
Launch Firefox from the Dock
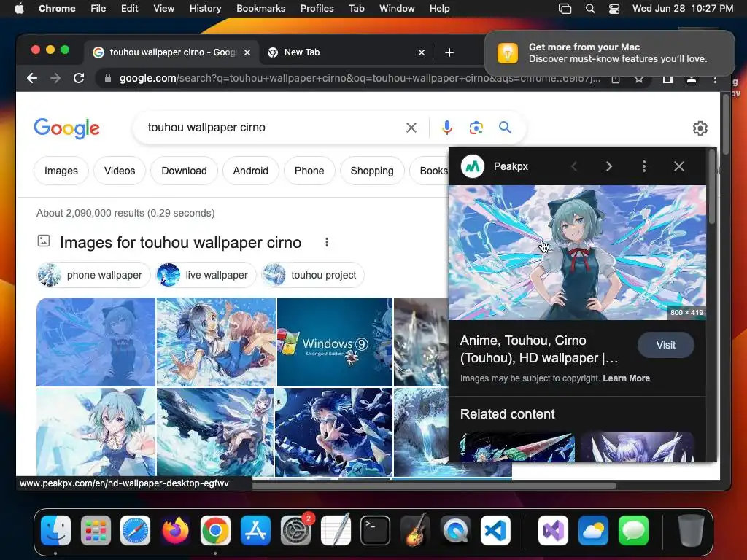tap(175, 530)
